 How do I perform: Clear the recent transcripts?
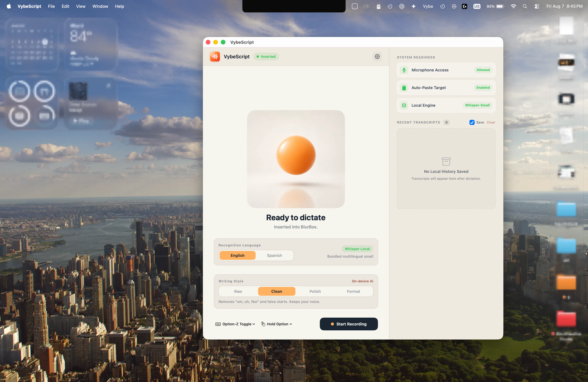tap(491, 122)
